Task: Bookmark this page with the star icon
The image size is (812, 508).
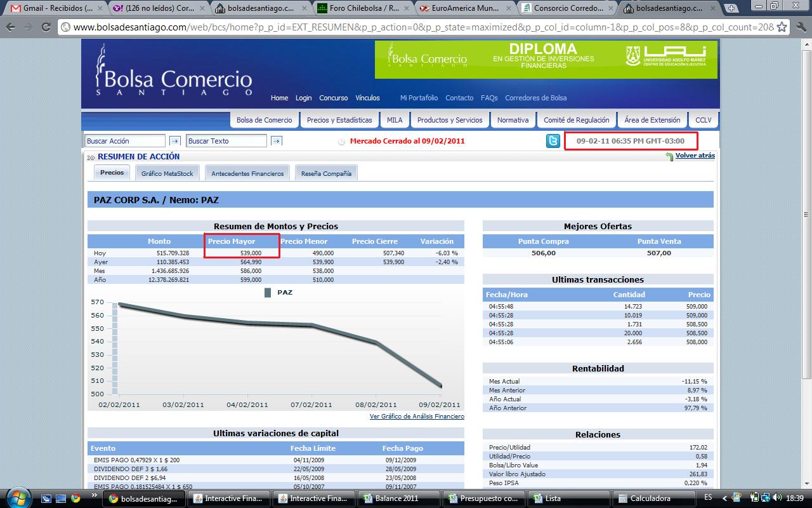Action: [x=782, y=27]
